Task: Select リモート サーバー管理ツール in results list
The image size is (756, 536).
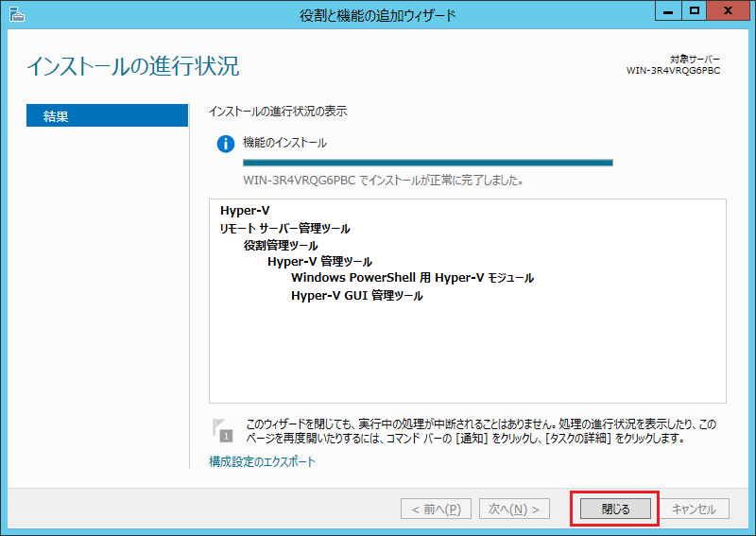Action: [285, 228]
